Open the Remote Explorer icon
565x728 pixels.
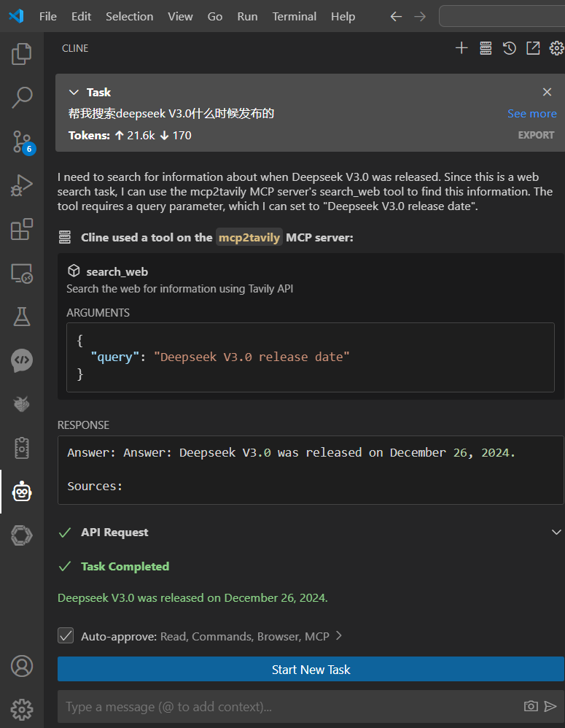21,273
